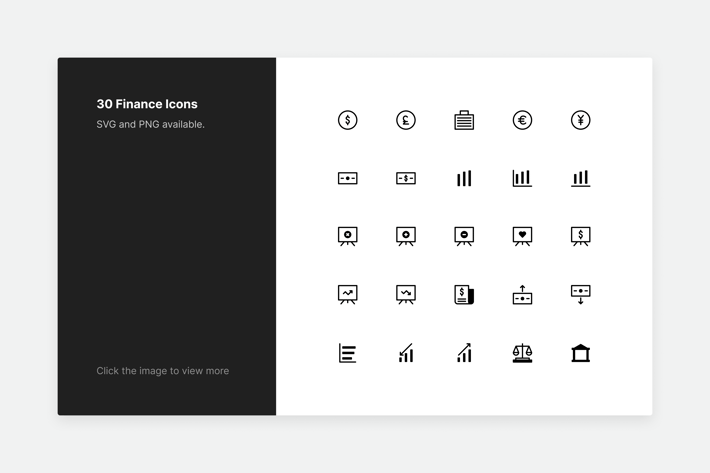Select the balance scales icon
This screenshot has height=473, width=710.
(x=522, y=353)
